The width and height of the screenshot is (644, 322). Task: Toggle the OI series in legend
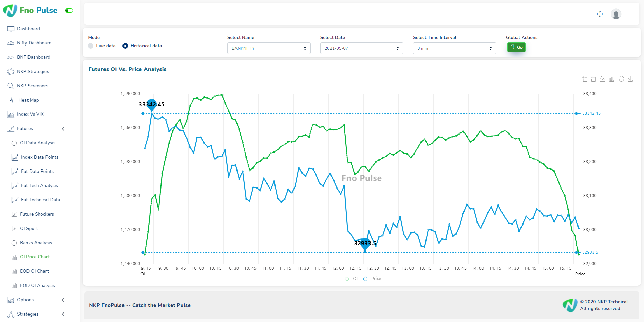[350, 279]
